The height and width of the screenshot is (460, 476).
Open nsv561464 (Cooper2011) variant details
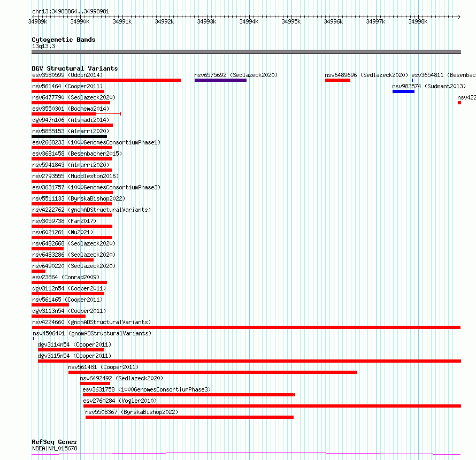coord(67,86)
